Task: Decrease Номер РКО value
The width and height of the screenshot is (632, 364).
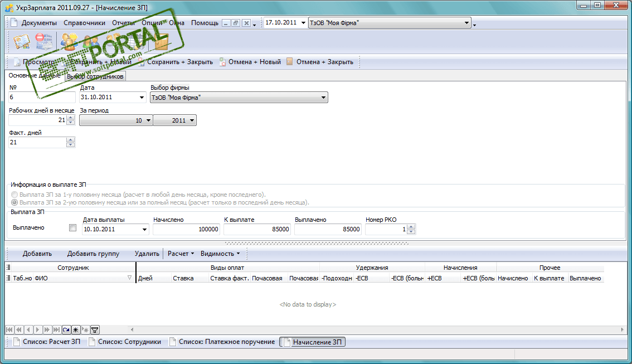Action: click(x=411, y=231)
